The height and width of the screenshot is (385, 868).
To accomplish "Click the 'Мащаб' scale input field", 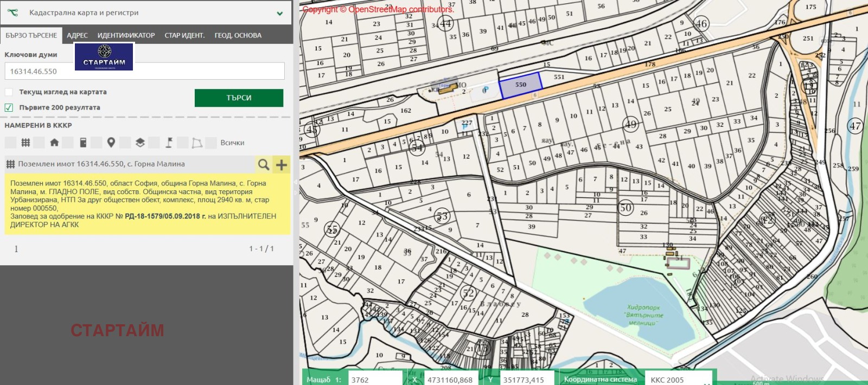I will tap(375, 380).
